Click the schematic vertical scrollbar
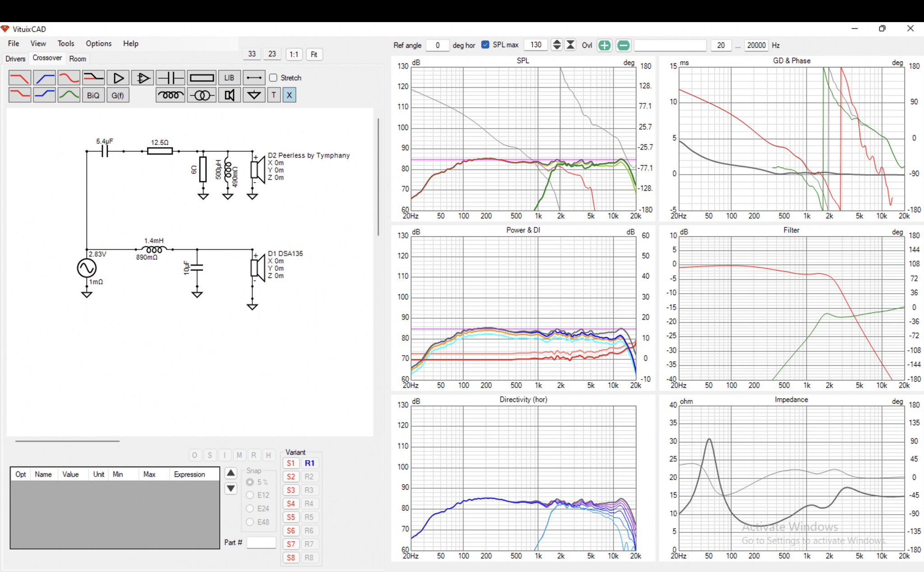 pos(378,177)
